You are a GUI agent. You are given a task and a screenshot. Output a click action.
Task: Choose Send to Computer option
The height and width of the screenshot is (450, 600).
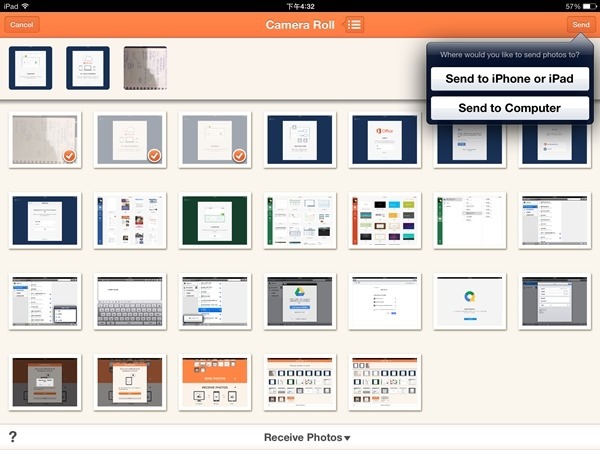pyautogui.click(x=509, y=108)
